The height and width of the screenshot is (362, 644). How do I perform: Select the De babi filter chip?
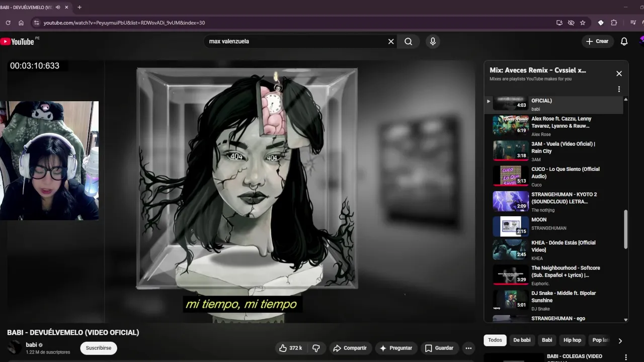(522, 340)
